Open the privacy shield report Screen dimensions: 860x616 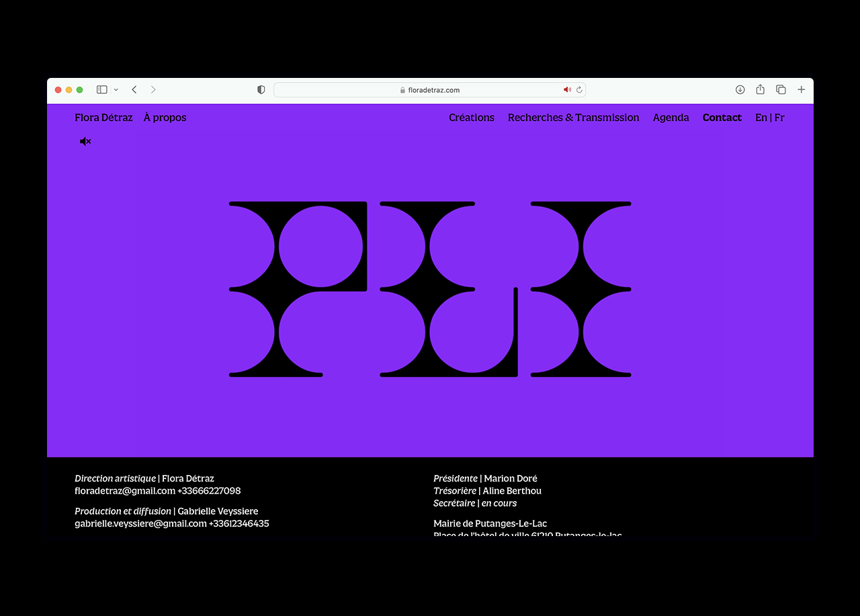(x=261, y=89)
